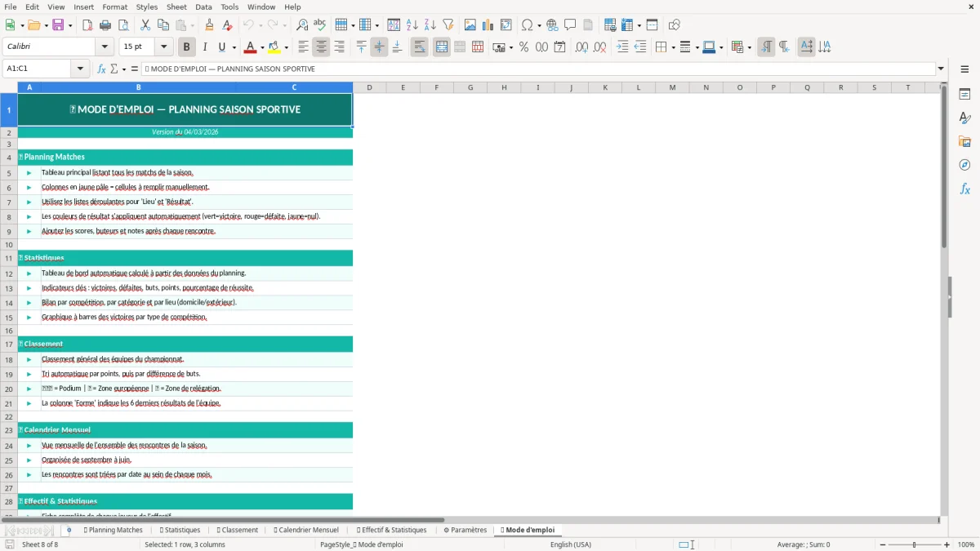980x551 pixels.
Task: Open the Sidebar Navigator compass icon
Action: (964, 165)
